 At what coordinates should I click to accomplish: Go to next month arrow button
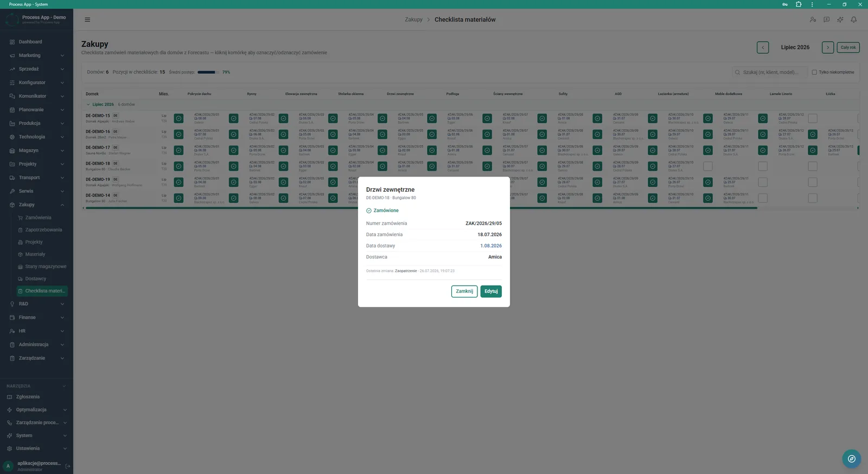point(828,48)
